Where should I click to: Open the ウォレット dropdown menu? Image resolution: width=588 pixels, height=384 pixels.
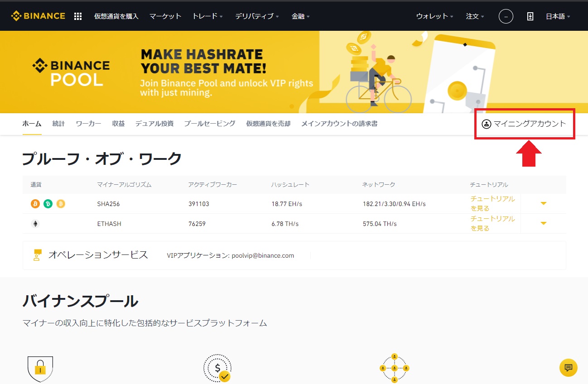435,16
